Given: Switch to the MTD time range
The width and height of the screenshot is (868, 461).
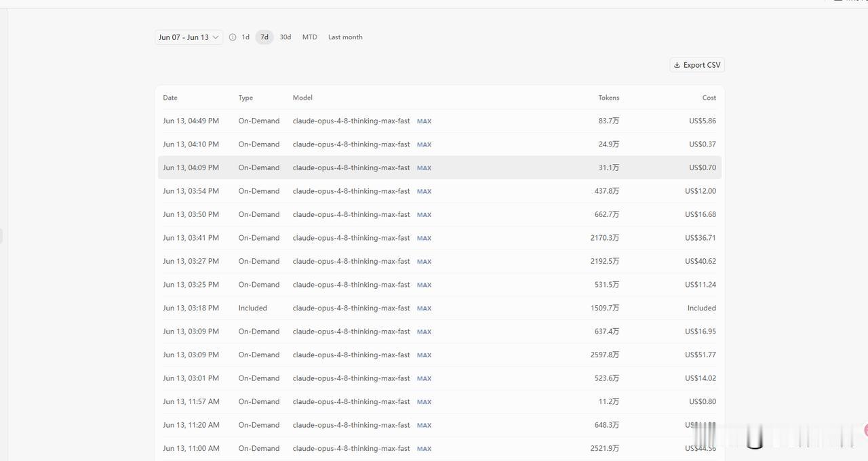Looking at the screenshot, I should [310, 37].
